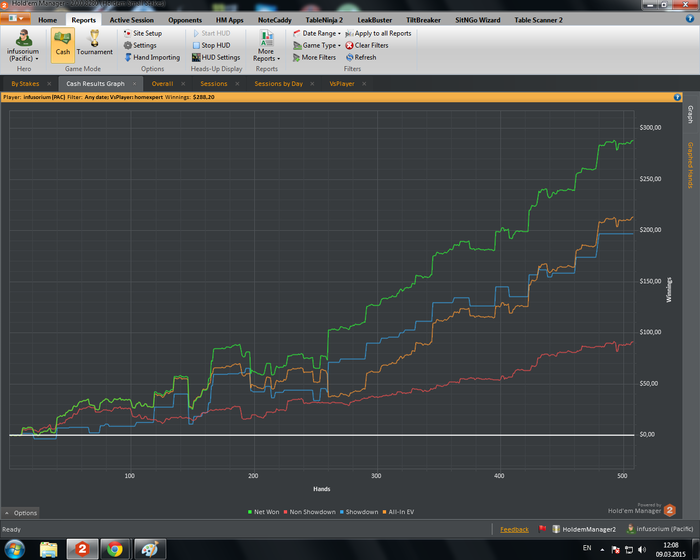Screen dimensions: 700x560
Task: Open the Settings gear option
Action: [x=140, y=45]
